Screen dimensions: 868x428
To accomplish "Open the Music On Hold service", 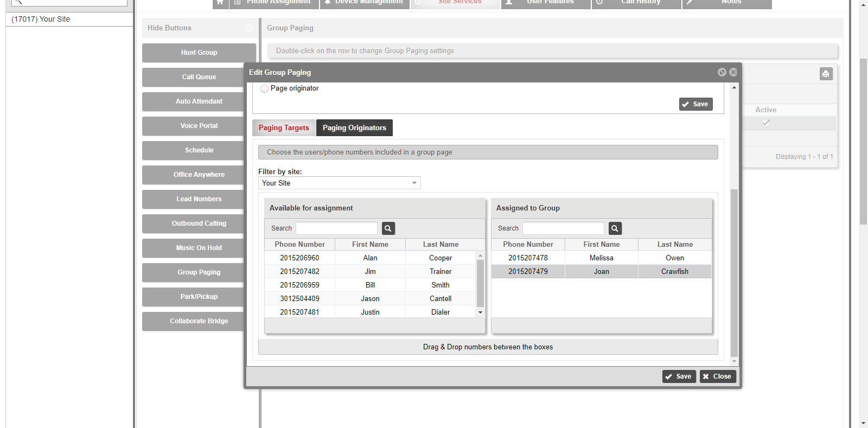I will click(193, 248).
